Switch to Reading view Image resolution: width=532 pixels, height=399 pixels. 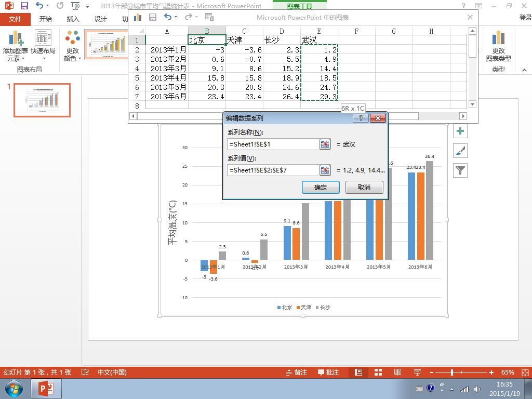397,372
